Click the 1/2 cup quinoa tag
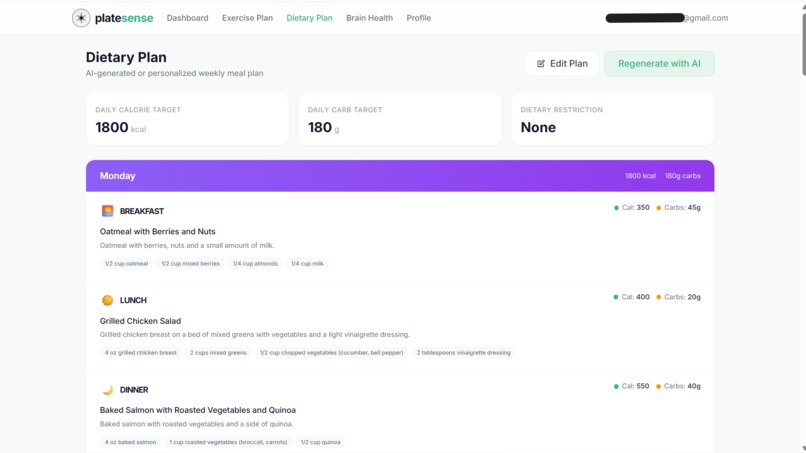 (x=320, y=442)
